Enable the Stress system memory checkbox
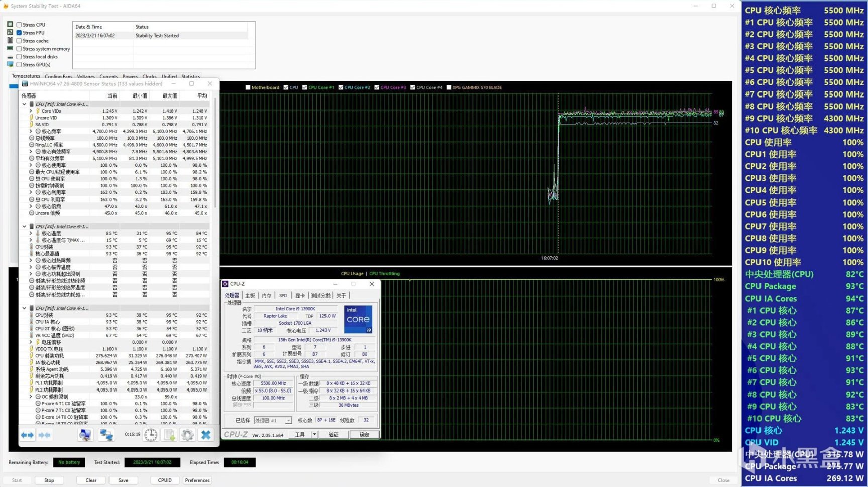This screenshot has height=487, width=868. 19,48
